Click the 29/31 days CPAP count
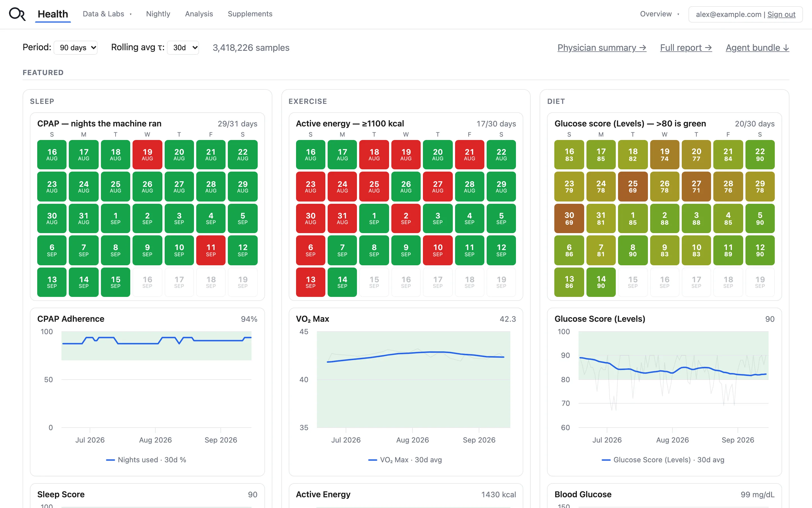 [238, 124]
